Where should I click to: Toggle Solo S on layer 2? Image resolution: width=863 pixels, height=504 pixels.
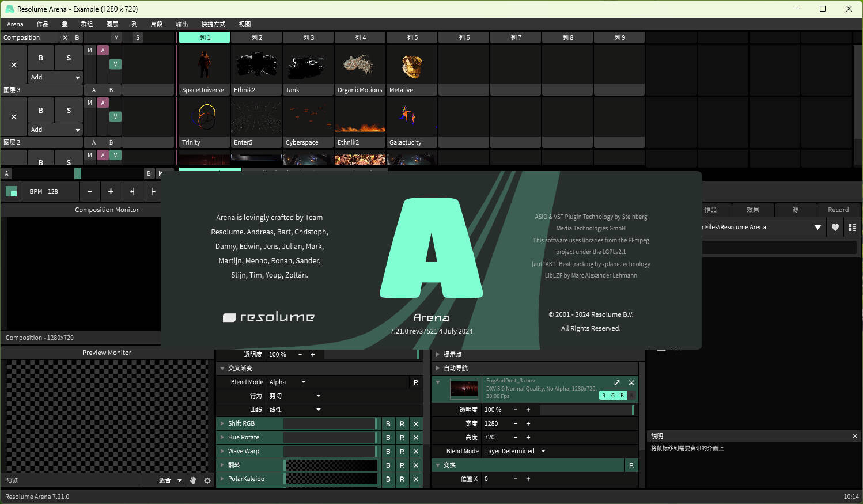coord(69,110)
